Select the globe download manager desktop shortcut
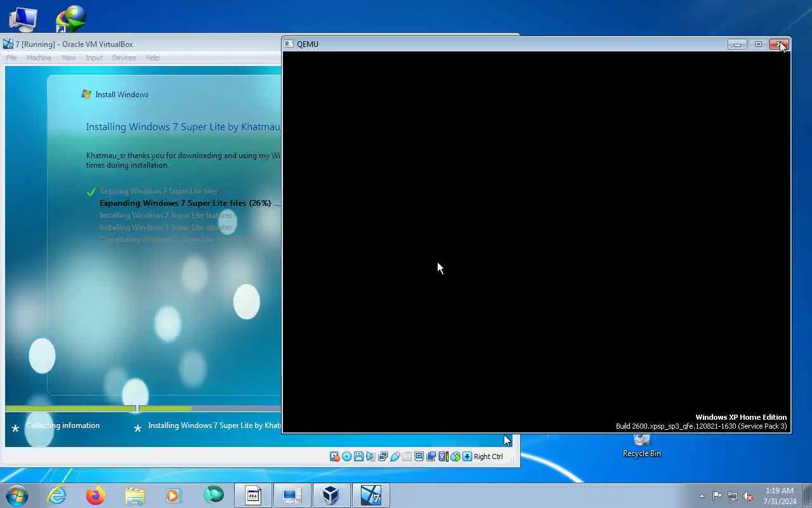Viewport: 812px width, 508px height. point(70,19)
